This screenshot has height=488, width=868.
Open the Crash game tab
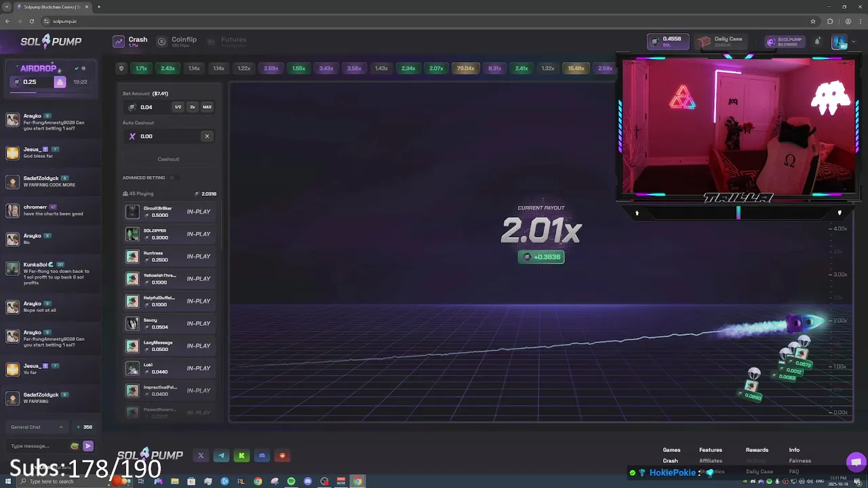[x=130, y=41]
